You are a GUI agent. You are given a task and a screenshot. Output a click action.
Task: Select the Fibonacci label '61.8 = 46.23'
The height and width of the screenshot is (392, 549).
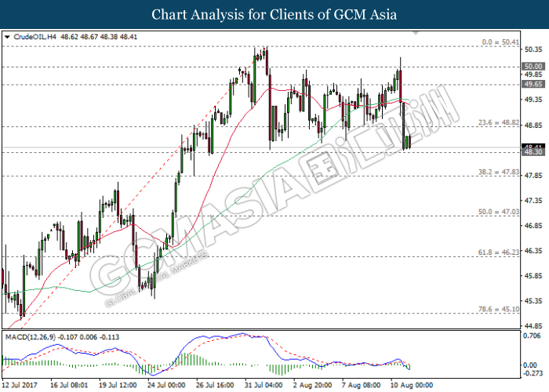click(x=499, y=252)
